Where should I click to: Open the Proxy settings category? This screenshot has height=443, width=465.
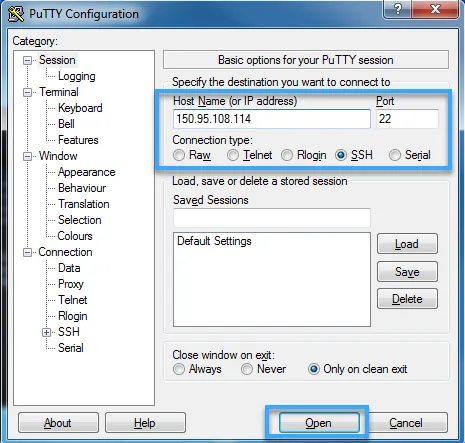(71, 284)
